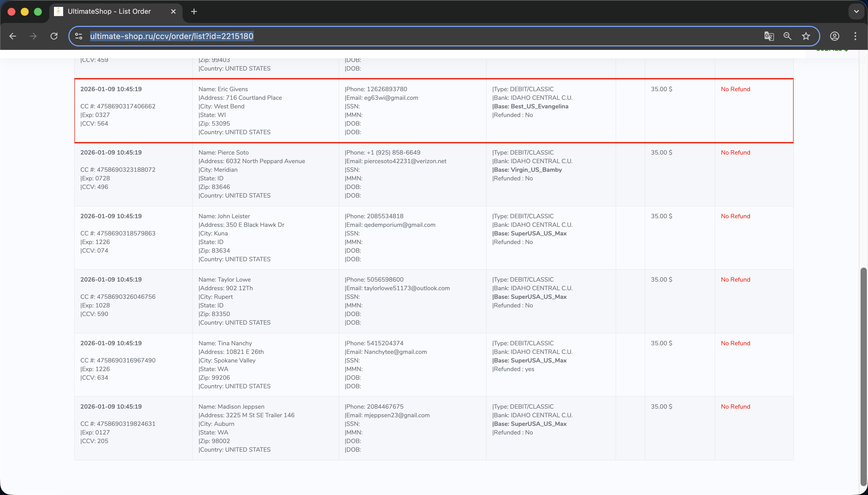
Task: Click the Base: Virgin_US_Bamby label
Action: click(527, 170)
